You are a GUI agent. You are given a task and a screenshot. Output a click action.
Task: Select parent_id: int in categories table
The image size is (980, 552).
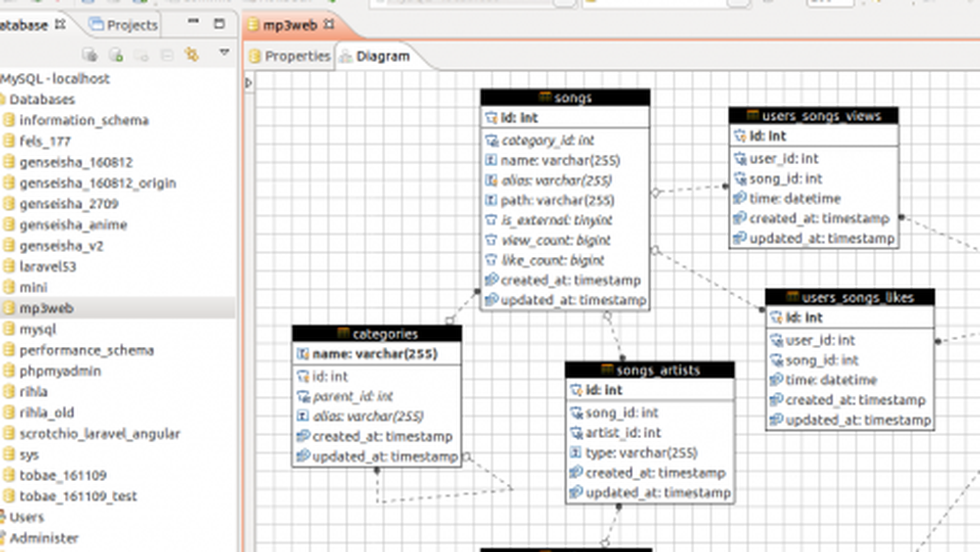(352, 396)
